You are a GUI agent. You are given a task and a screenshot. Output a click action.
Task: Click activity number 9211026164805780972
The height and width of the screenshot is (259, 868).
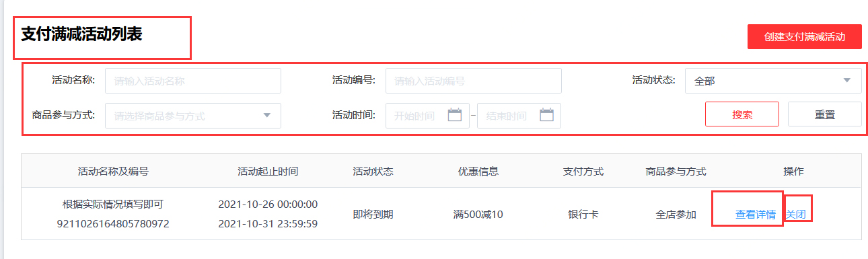(x=113, y=223)
